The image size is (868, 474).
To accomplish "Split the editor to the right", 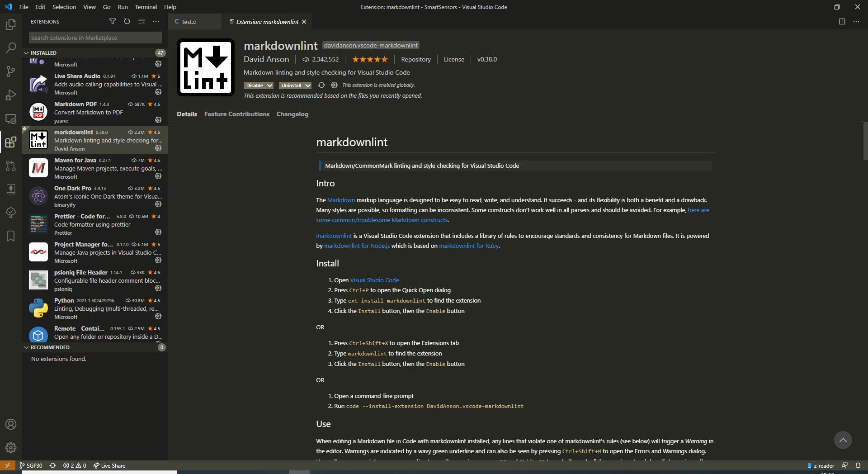I will click(842, 22).
